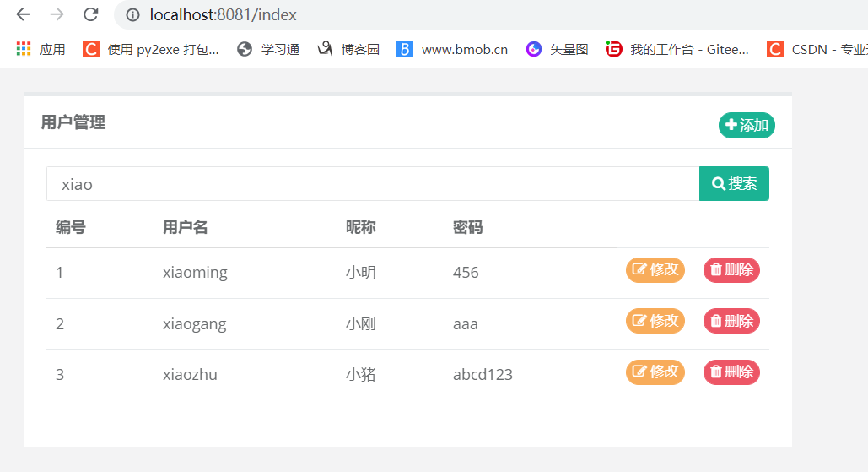Edit xiaoming with the 修改 button
Image resolution: width=868 pixels, height=472 pixels.
[655, 270]
